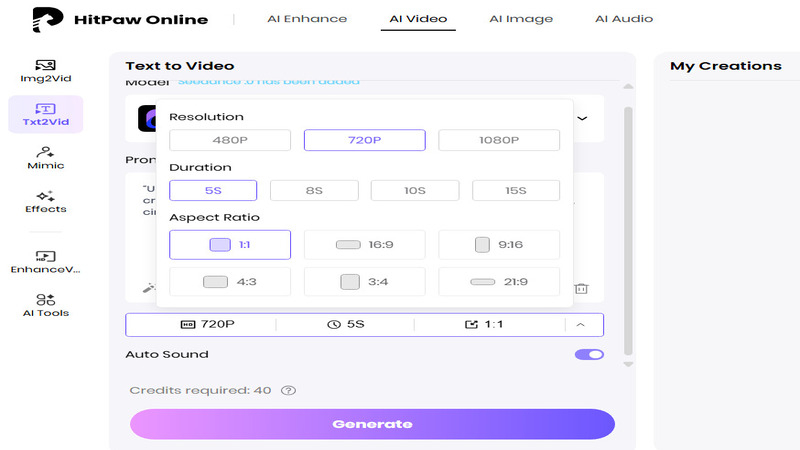Open the Img2Vid tool in the sidebar
Image resolution: width=800 pixels, height=450 pixels.
click(45, 71)
